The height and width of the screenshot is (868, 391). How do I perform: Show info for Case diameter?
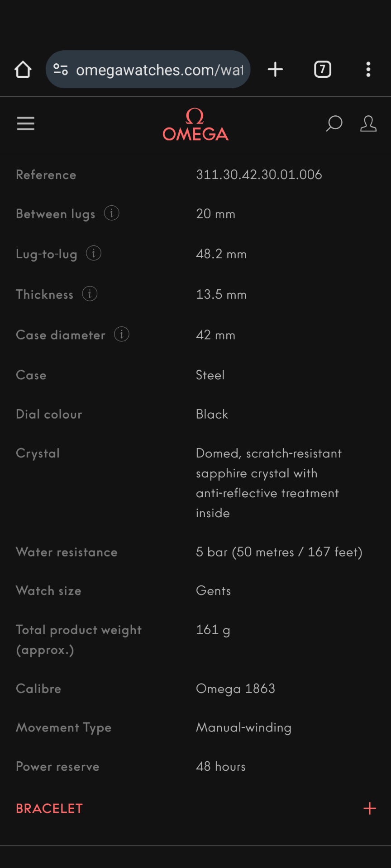click(122, 334)
